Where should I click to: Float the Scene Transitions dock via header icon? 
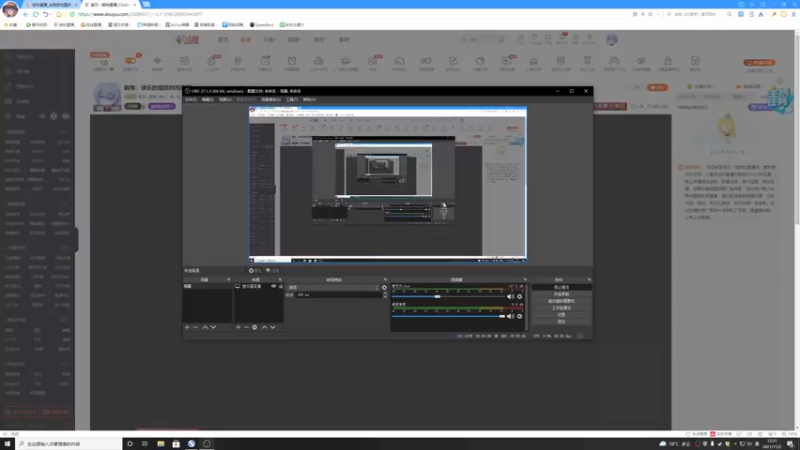click(385, 280)
